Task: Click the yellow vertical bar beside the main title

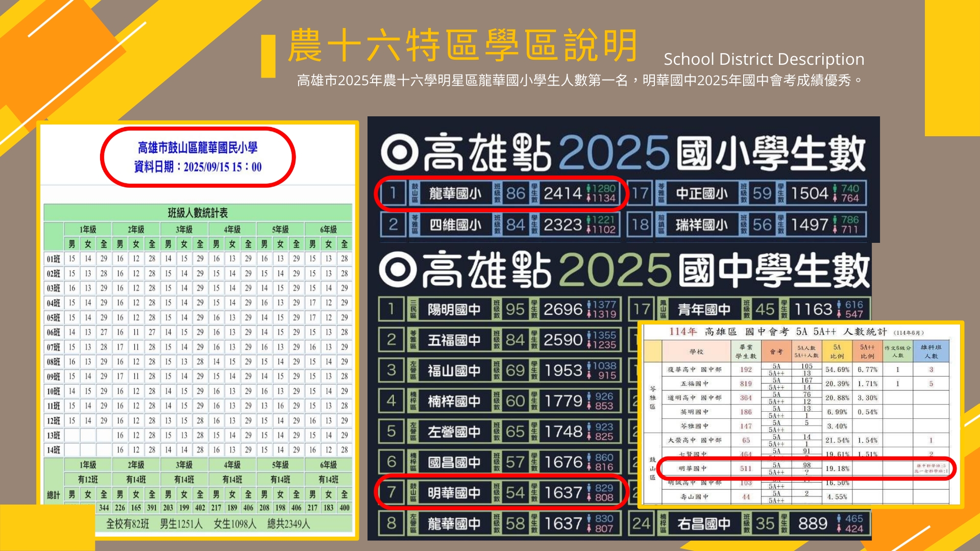Action: tap(268, 56)
